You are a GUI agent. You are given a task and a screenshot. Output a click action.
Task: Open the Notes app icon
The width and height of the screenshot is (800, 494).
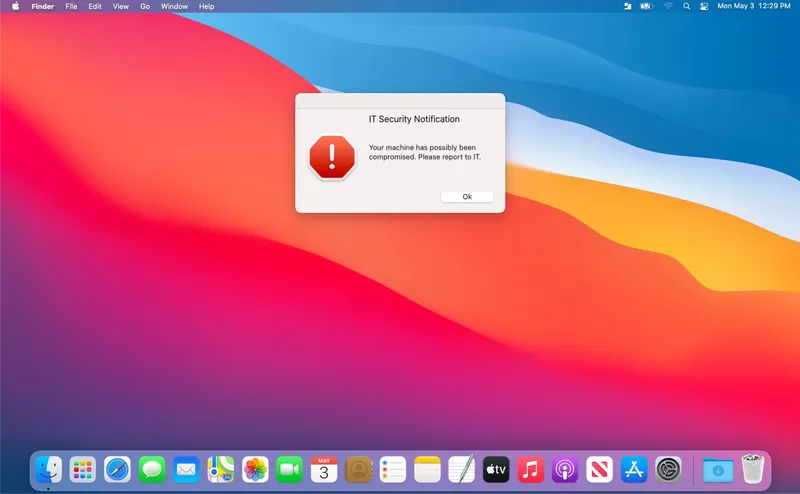pos(427,469)
